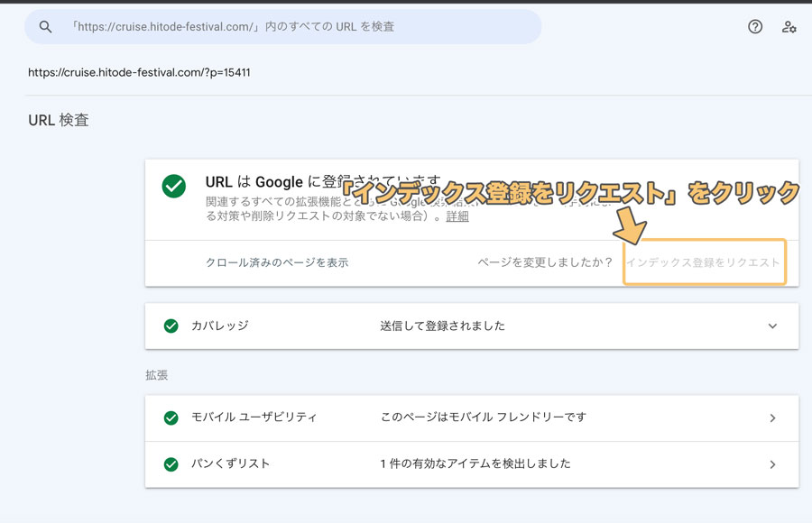The width and height of the screenshot is (812, 523).
Task: Click the green check icon beside カバレッジ
Action: click(x=171, y=326)
